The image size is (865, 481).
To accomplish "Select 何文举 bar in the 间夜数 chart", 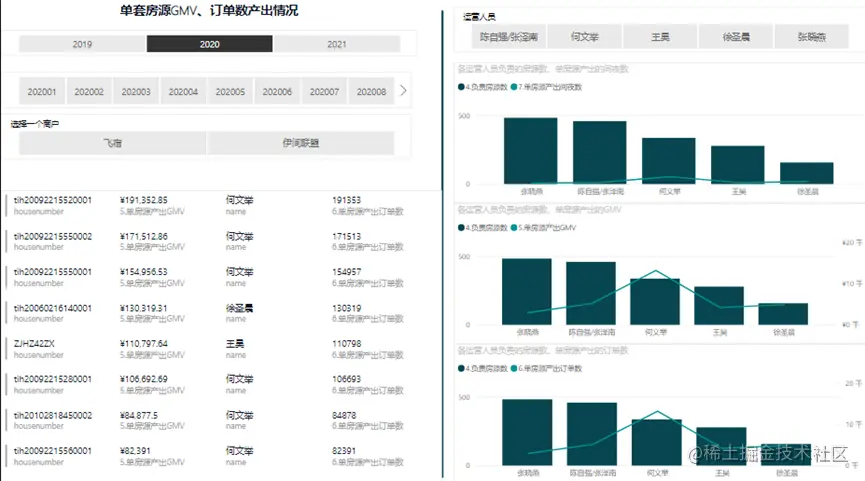I will (669, 161).
